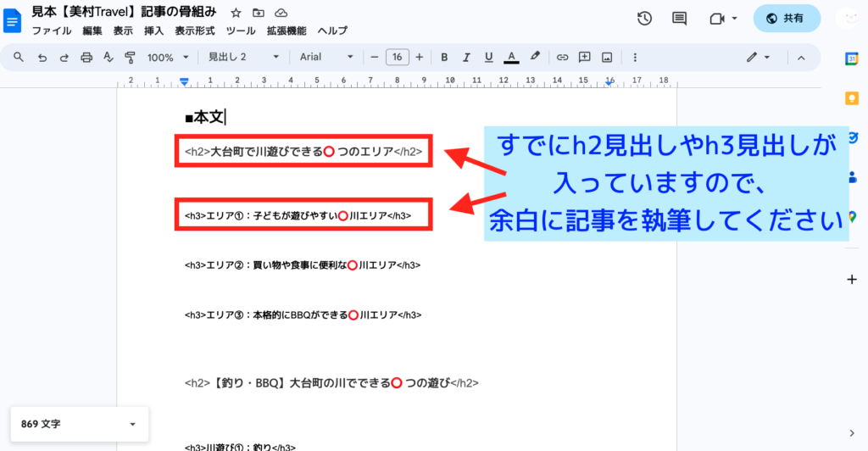The height and width of the screenshot is (451, 868).
Task: Open the text color picker
Action: pyautogui.click(x=511, y=58)
